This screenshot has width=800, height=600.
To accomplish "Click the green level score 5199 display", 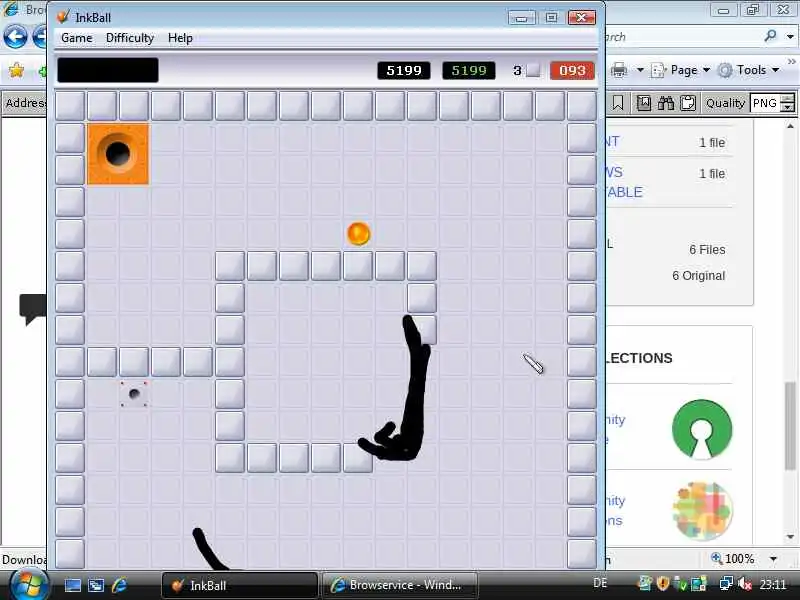I will (469, 70).
